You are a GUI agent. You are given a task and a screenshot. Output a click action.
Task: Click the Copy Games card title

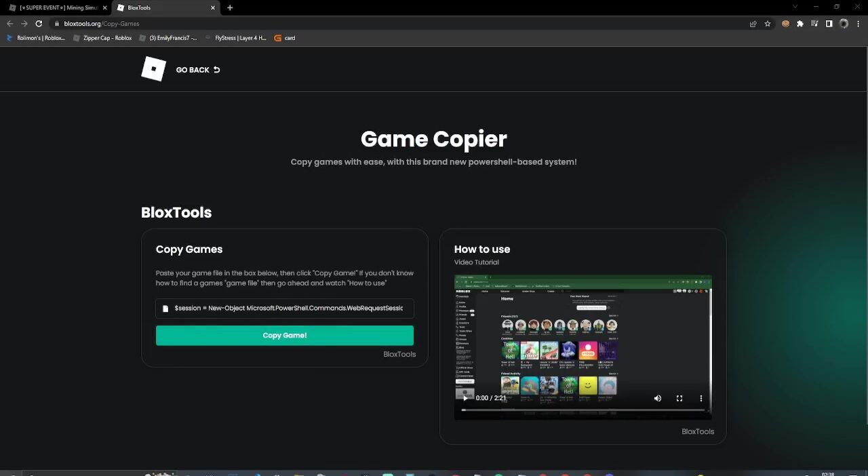(189, 250)
